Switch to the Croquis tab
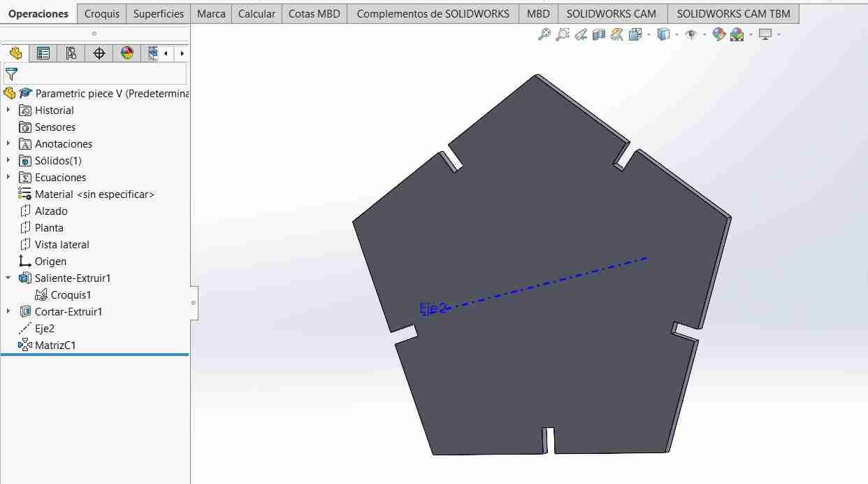The width and height of the screenshot is (868, 484). coord(101,13)
